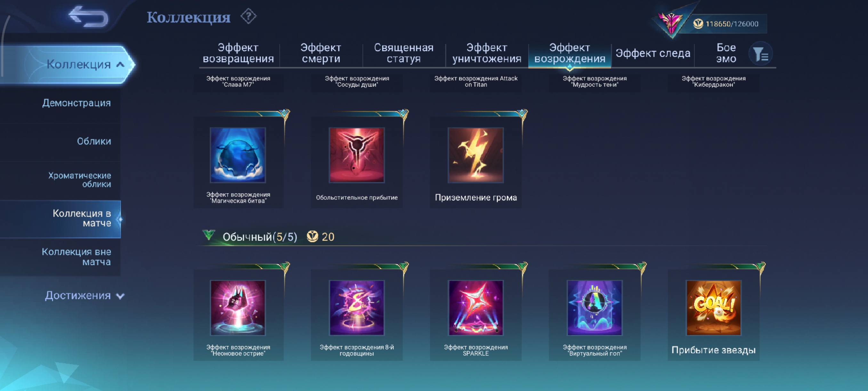The width and height of the screenshot is (868, 391).
Task: Go back using the return arrow
Action: coord(88,17)
